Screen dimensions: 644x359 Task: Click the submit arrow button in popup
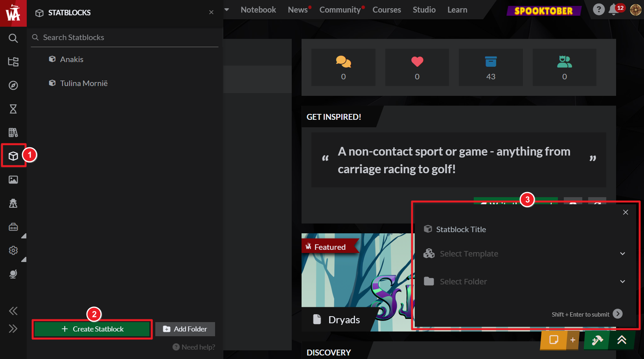point(618,314)
